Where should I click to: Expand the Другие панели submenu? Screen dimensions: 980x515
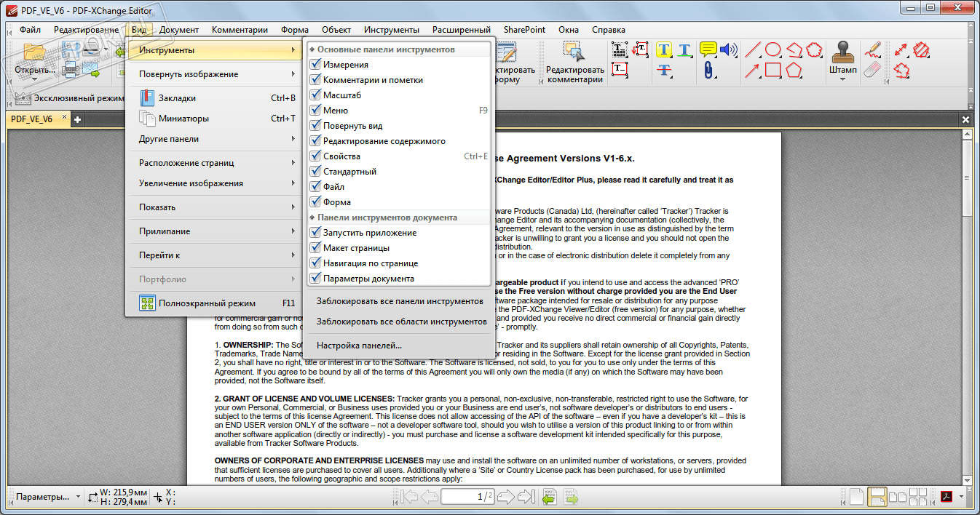tap(214, 139)
